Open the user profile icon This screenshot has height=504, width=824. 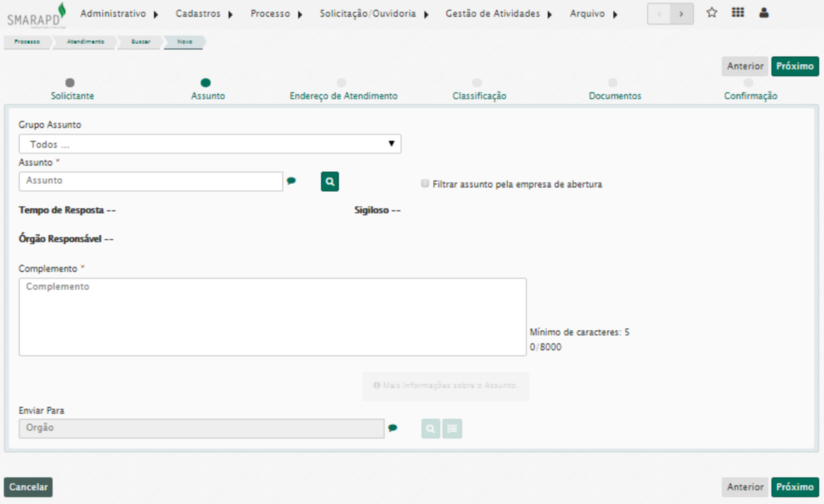[764, 14]
